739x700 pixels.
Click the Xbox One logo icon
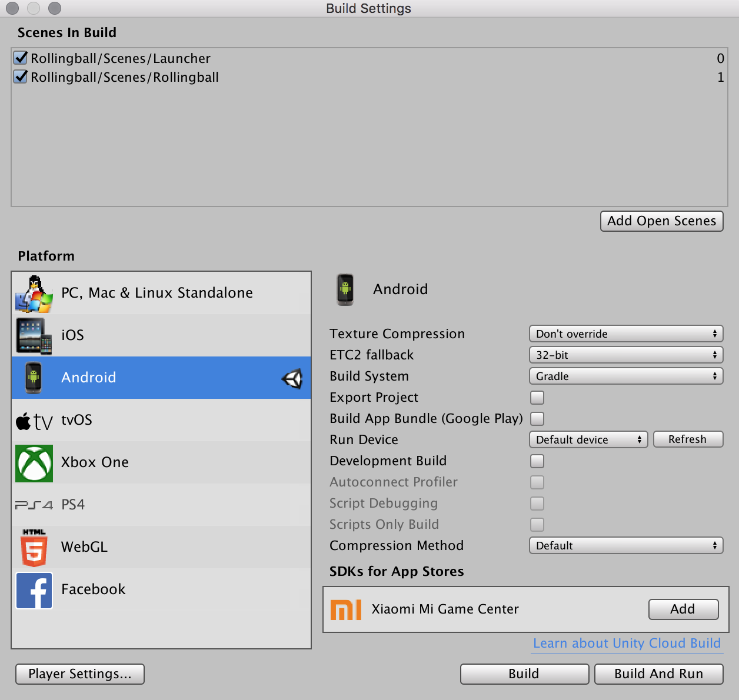pos(34,463)
